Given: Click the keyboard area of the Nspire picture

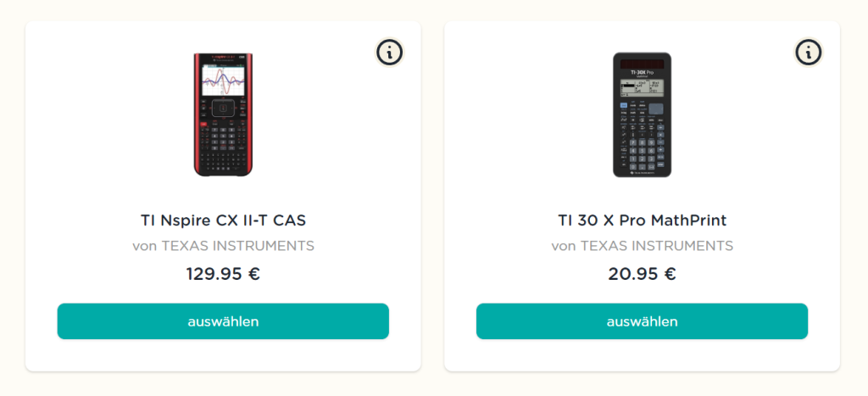Looking at the screenshot, I should pos(223,147).
